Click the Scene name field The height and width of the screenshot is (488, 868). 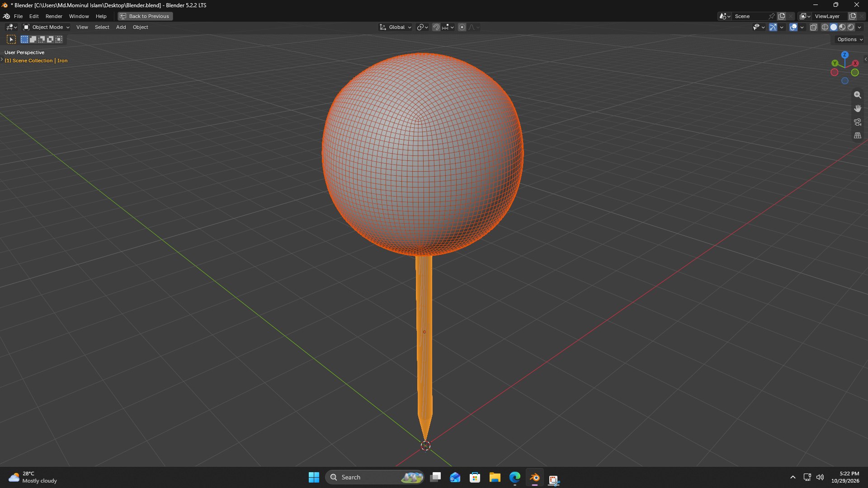click(x=750, y=16)
